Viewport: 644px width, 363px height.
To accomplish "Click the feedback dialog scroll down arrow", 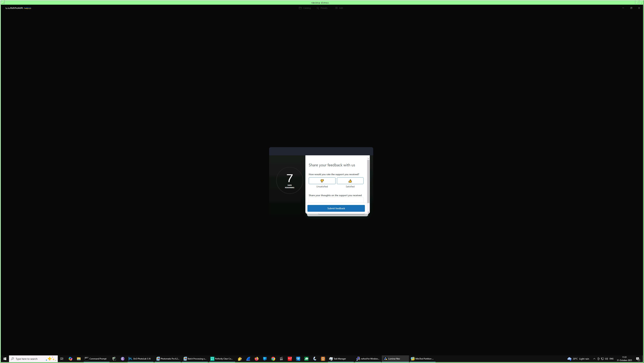I will 368,212.
